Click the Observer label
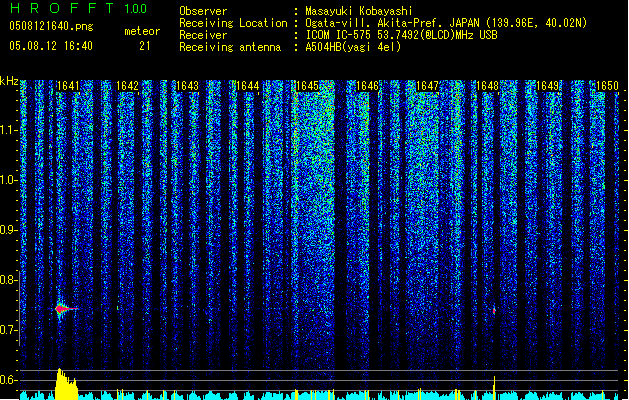 point(203,11)
